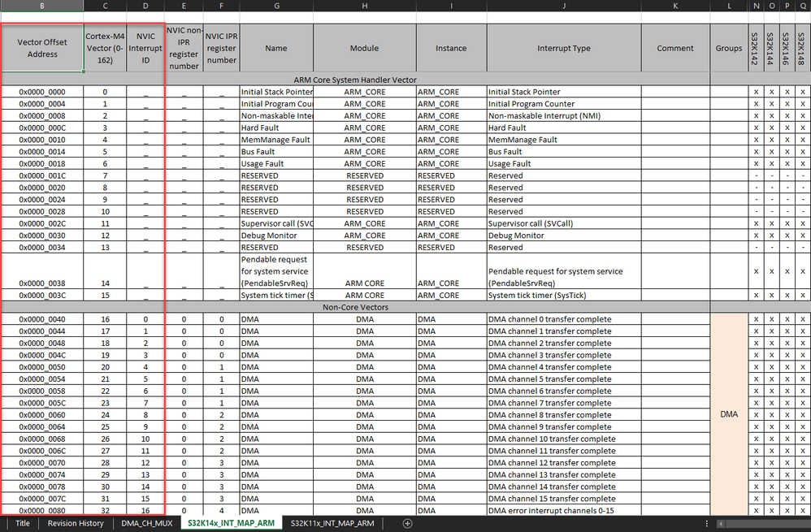
Task: Click the Interrupt Type header cell
Action: point(564,48)
